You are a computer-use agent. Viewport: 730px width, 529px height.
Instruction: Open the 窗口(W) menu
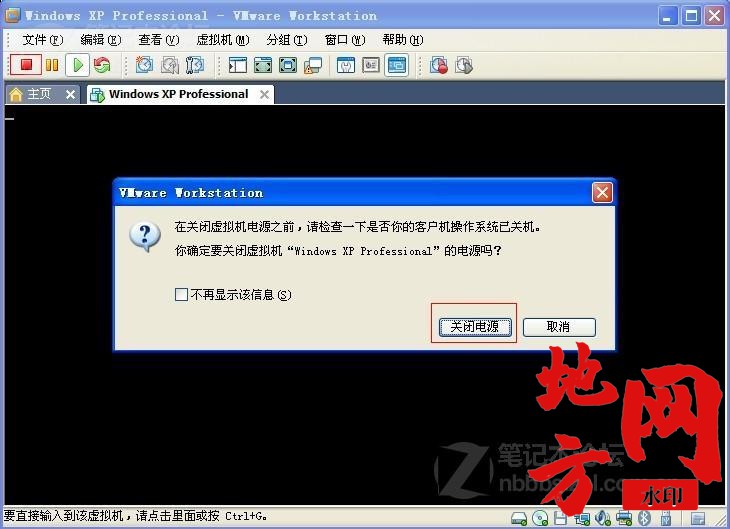coord(345,40)
